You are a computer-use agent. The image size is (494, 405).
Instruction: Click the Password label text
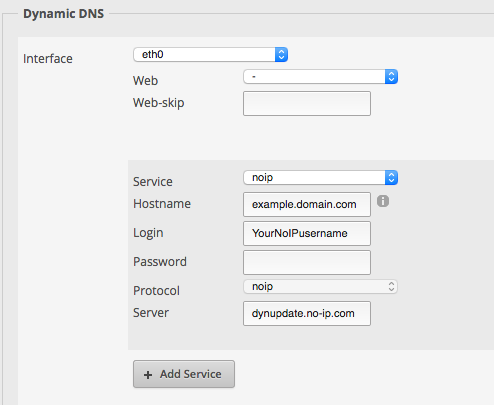pos(160,262)
